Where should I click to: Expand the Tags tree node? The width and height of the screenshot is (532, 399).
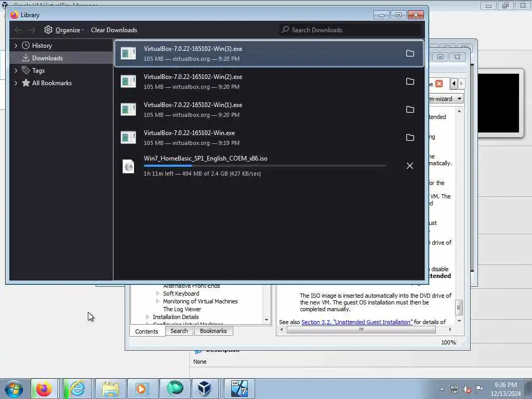[x=16, y=71]
